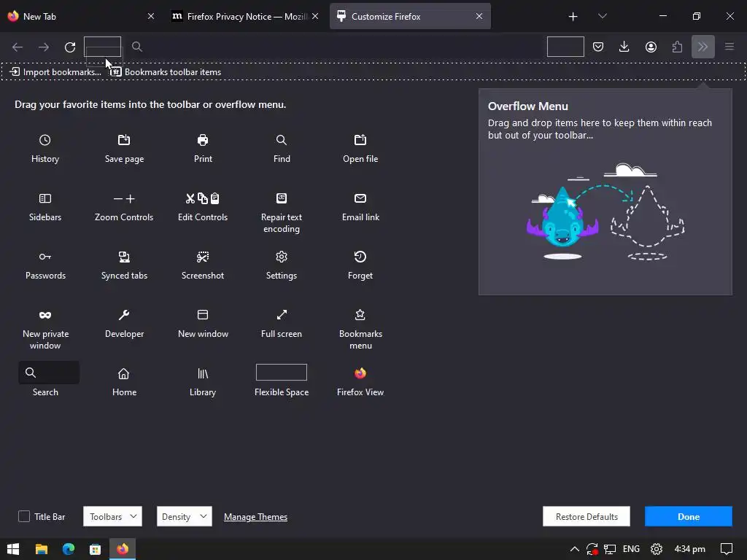Click the toolbar search magnifier icon
Viewport: 747px width, 560px height.
click(136, 47)
